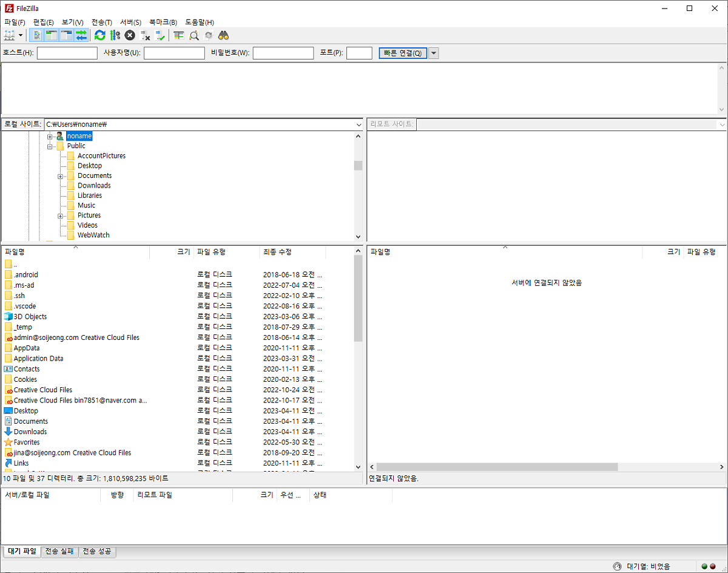Screen dimensions: 728x573
Task: Collapse the Public folder tree node
Action: tap(50, 146)
